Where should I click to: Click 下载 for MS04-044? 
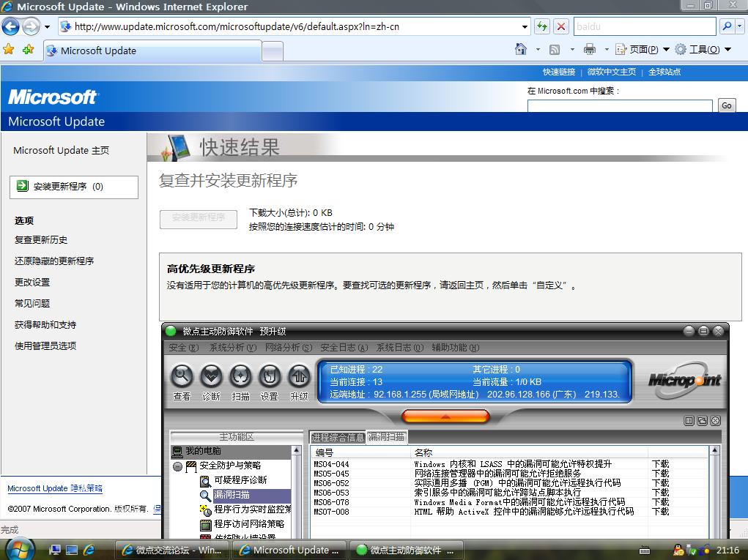point(661,464)
